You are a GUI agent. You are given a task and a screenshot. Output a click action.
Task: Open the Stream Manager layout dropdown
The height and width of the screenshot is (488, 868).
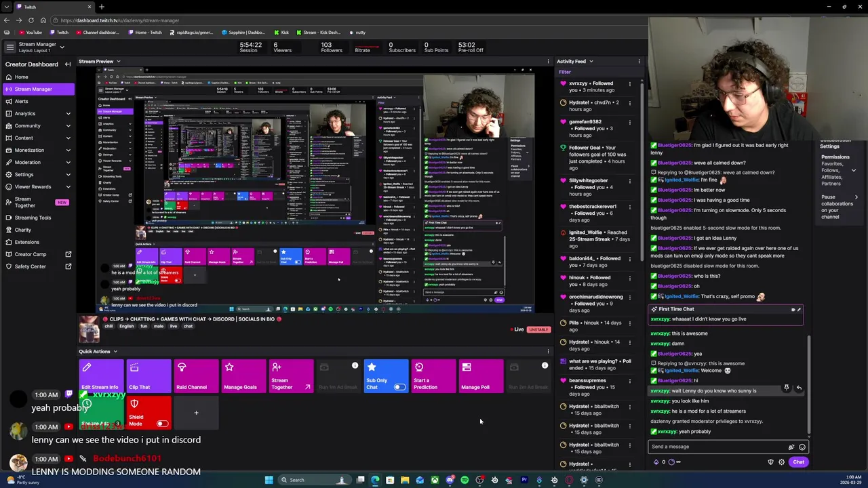[x=62, y=47]
